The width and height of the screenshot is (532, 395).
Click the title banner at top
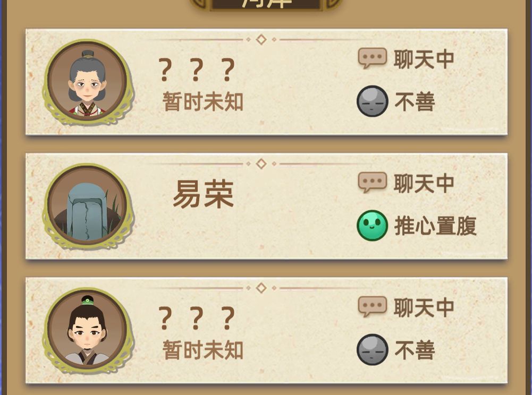coord(266,4)
